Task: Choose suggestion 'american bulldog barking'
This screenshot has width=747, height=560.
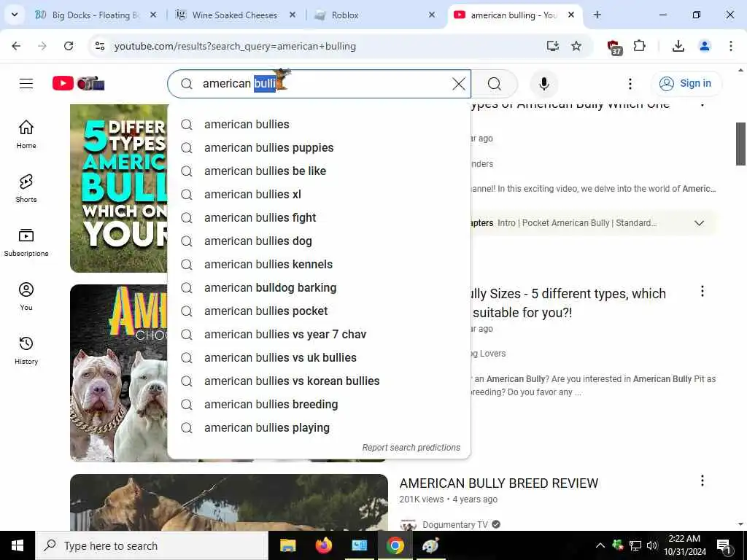Action: [x=320, y=287]
